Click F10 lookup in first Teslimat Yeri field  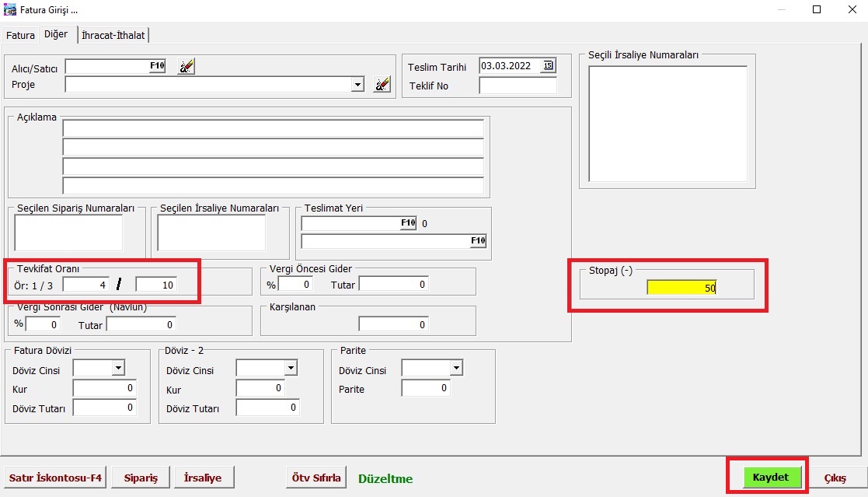click(x=408, y=224)
